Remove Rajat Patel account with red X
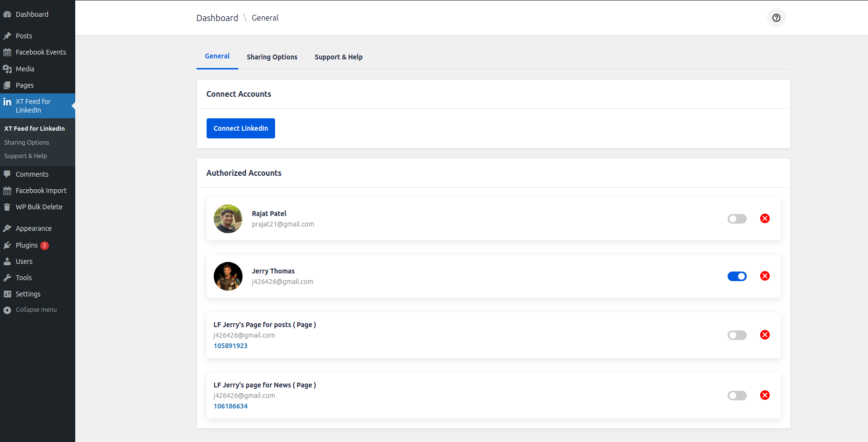Viewport: 868px width, 442px height. coord(764,218)
